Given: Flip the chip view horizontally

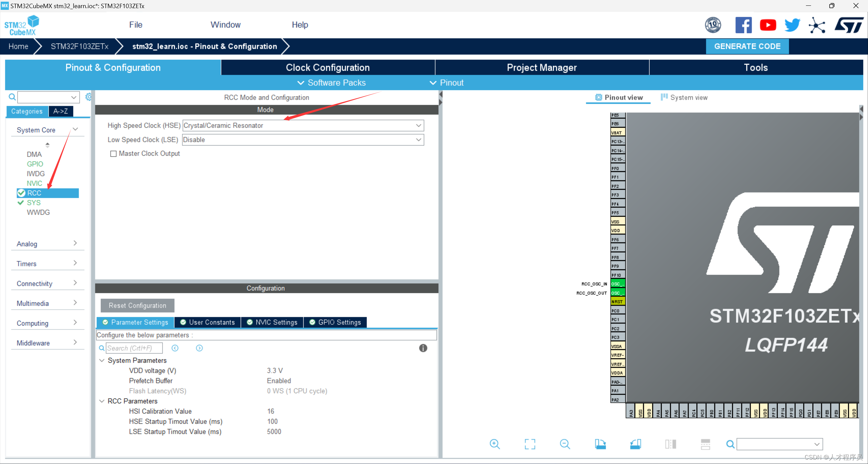Looking at the screenshot, I should [670, 444].
